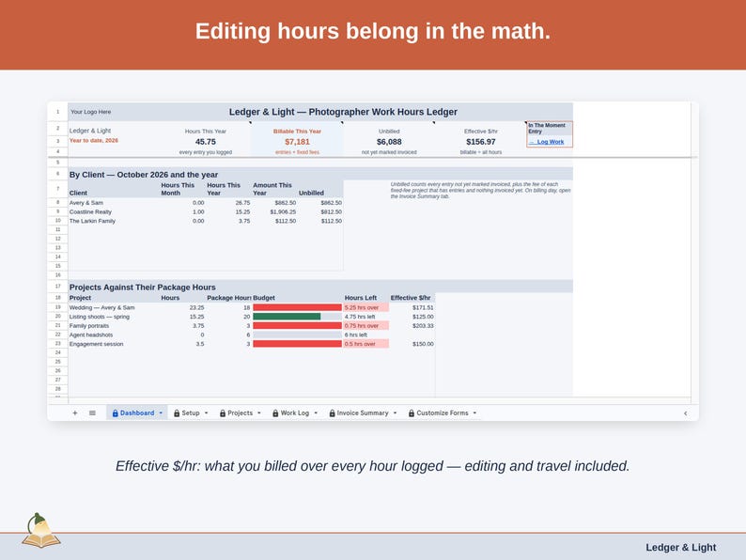Click the '4.75 hrs left' cell

coord(365,317)
